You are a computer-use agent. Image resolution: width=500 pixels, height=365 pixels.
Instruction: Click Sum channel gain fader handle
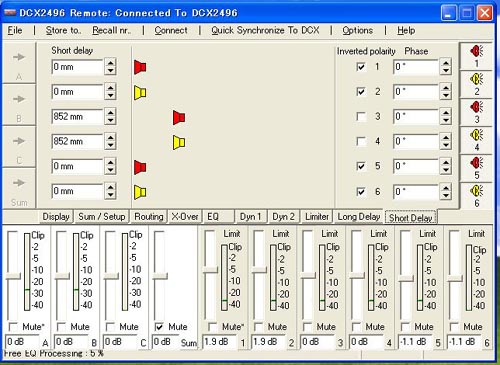pos(160,276)
